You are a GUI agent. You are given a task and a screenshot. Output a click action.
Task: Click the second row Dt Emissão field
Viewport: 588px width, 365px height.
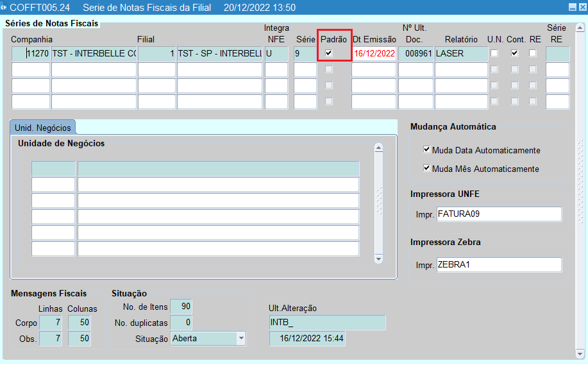point(374,70)
